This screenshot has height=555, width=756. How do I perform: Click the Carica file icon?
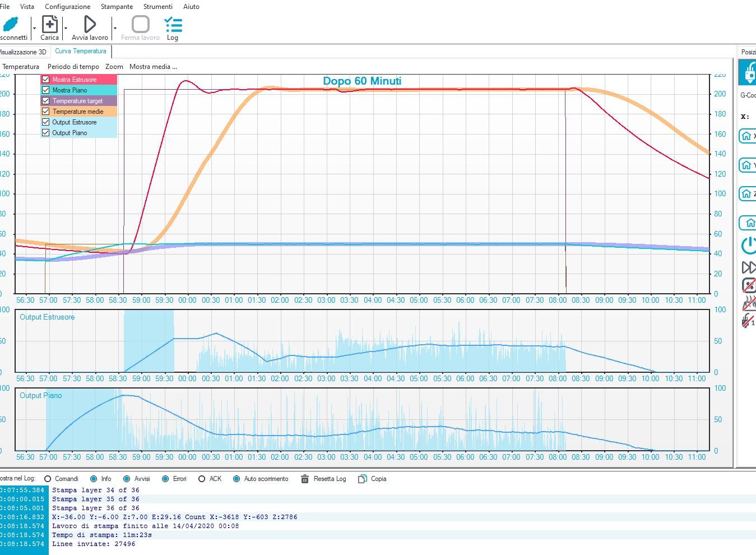[49, 25]
